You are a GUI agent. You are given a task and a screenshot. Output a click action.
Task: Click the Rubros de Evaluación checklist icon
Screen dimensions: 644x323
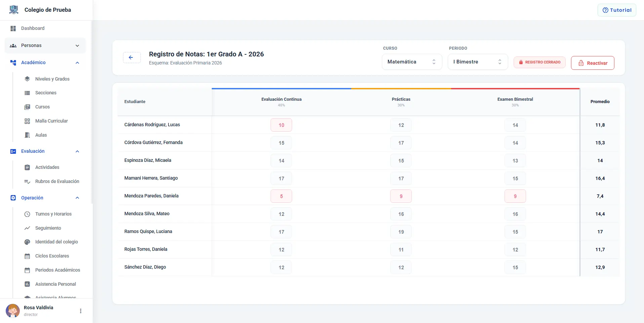(x=27, y=182)
